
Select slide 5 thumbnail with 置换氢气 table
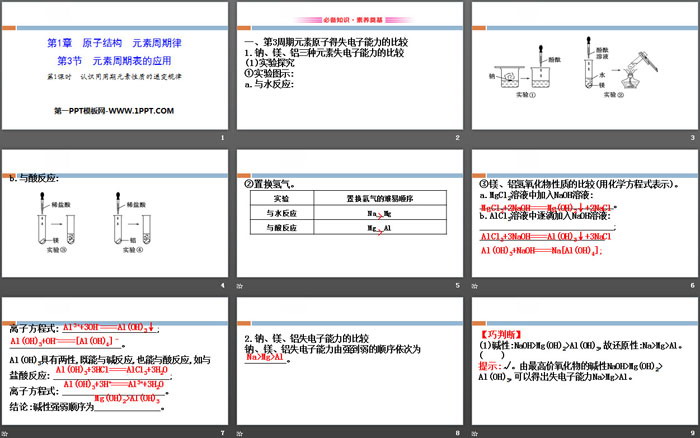(x=350, y=213)
